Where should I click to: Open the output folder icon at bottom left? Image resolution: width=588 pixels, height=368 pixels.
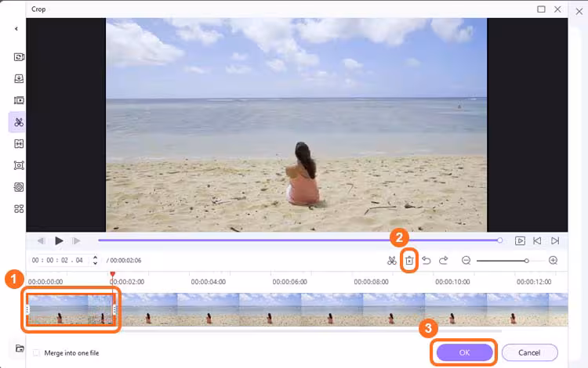pos(20,348)
